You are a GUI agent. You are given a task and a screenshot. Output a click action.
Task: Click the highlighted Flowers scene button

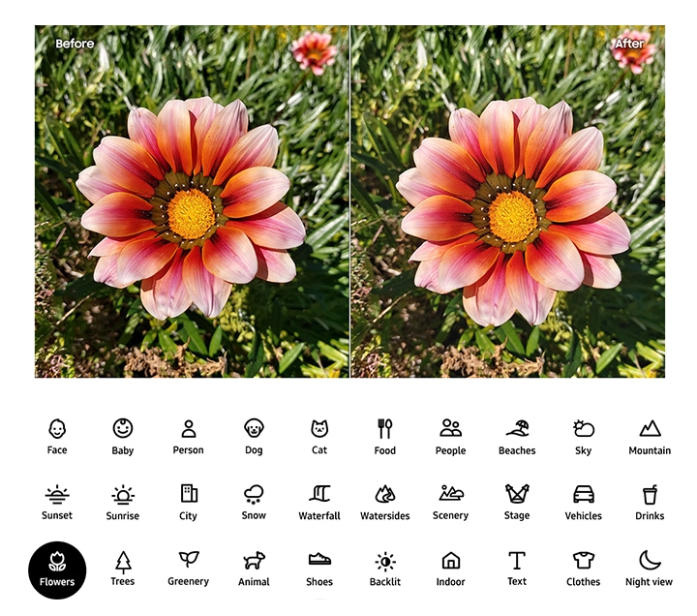tap(57, 570)
